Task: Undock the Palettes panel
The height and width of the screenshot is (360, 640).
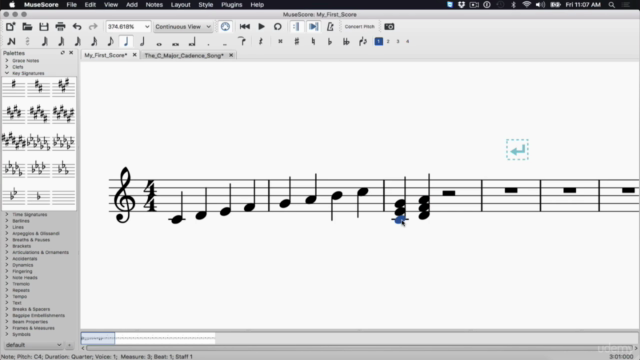Action: [62, 53]
